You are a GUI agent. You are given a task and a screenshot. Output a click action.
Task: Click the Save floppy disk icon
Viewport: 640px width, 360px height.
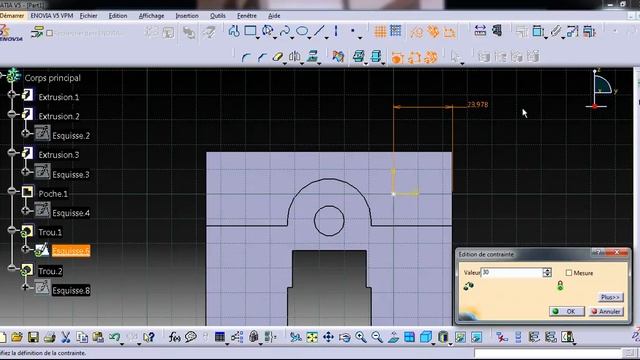(x=33, y=337)
